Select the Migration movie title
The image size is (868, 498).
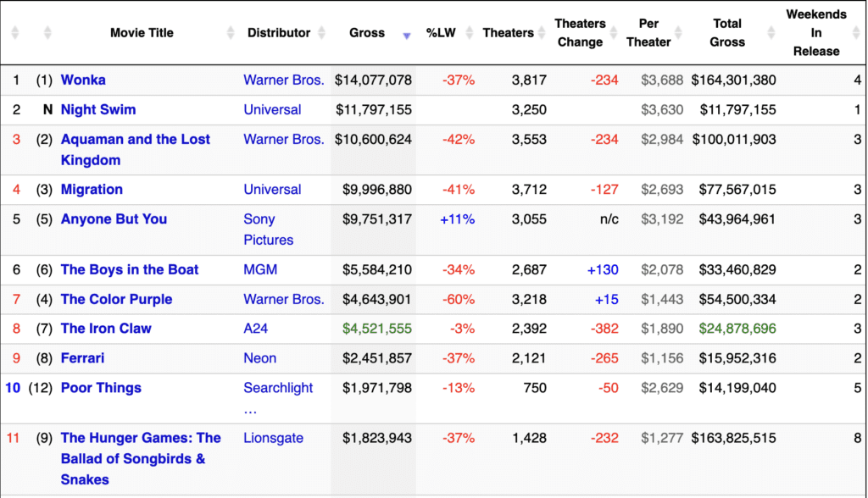92,189
